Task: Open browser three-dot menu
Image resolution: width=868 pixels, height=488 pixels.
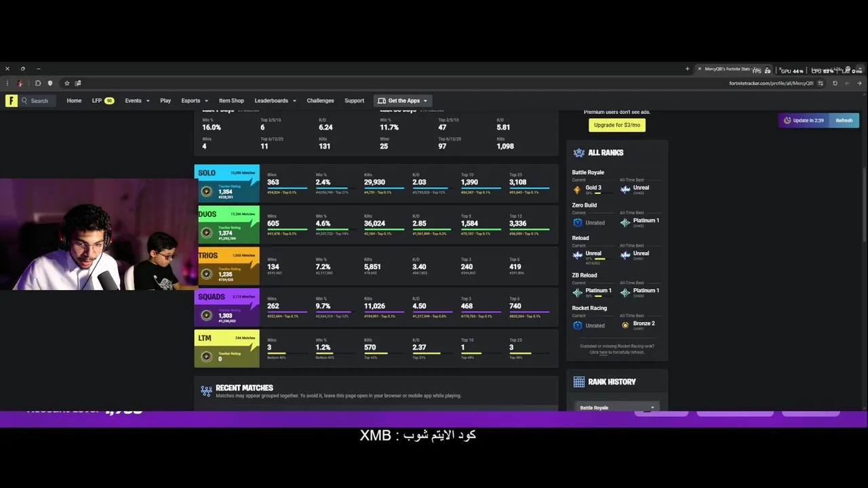Action: pos(7,83)
